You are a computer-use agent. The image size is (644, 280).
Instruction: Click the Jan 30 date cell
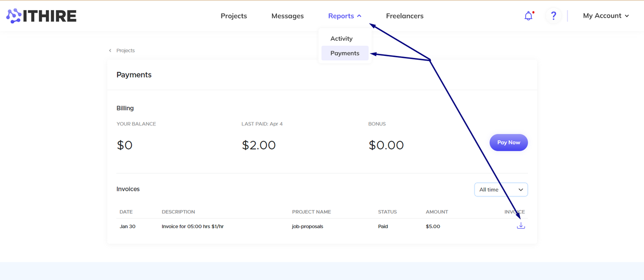(x=128, y=227)
